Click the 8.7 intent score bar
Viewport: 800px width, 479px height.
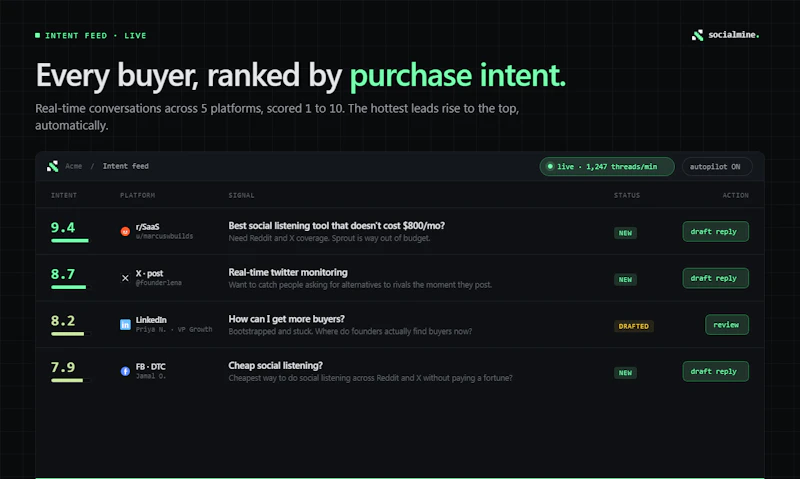pos(71,287)
